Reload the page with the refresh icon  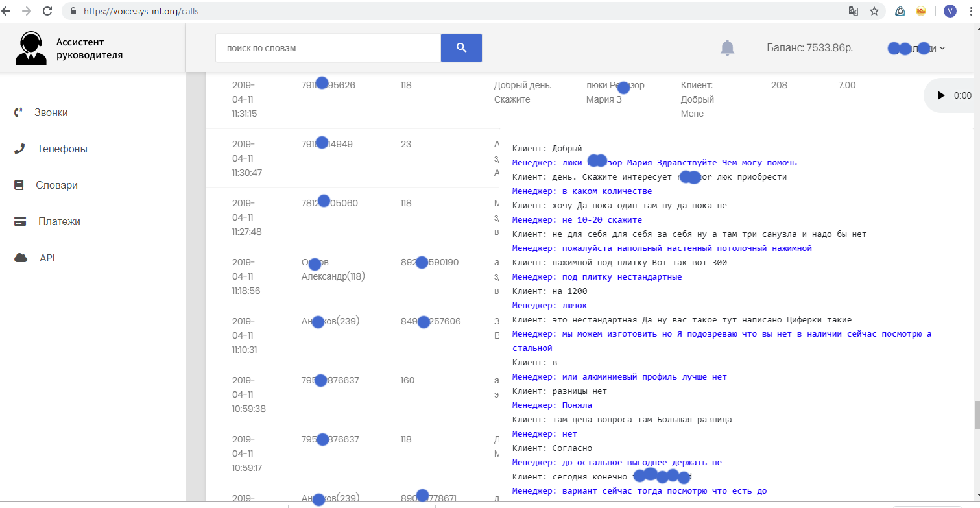[47, 11]
